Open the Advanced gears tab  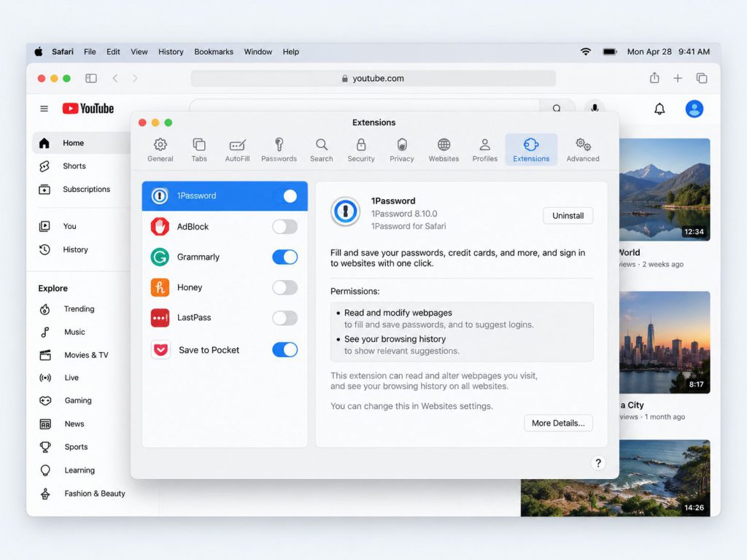pyautogui.click(x=583, y=149)
